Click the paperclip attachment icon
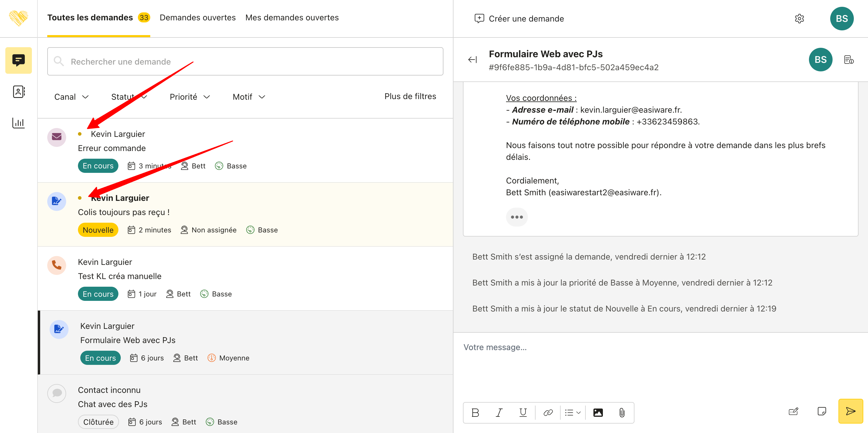Image resolution: width=868 pixels, height=433 pixels. tap(622, 412)
